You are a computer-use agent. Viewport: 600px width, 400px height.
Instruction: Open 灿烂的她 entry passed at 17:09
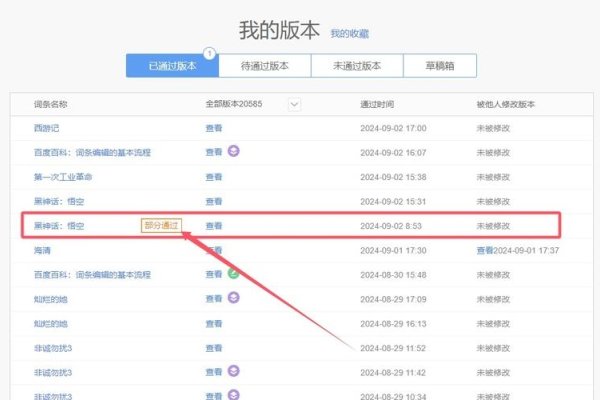51,299
